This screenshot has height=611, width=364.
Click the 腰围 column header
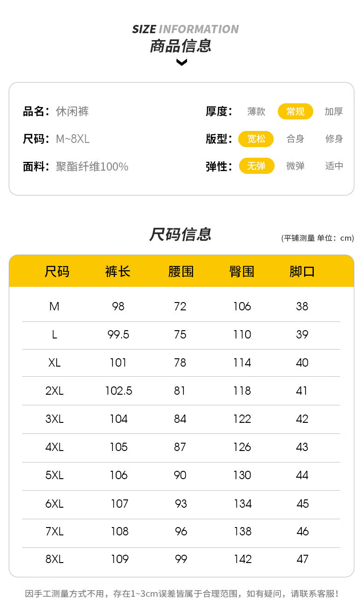[x=181, y=272]
